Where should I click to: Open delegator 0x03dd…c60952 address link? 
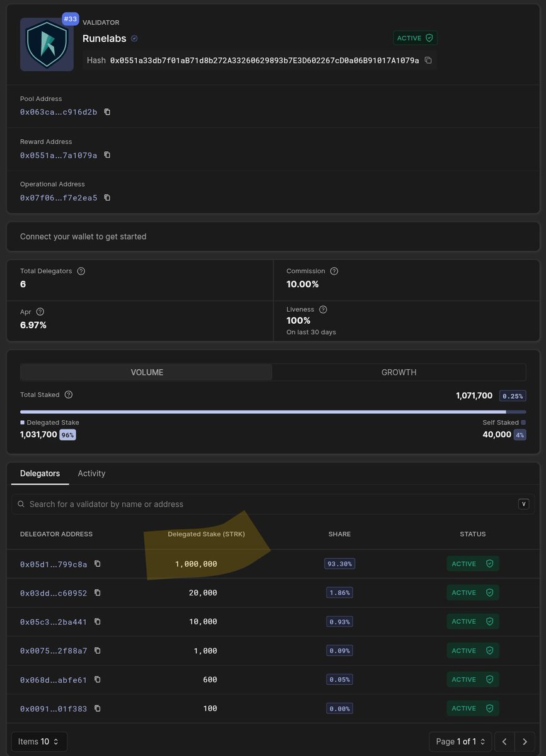point(54,593)
